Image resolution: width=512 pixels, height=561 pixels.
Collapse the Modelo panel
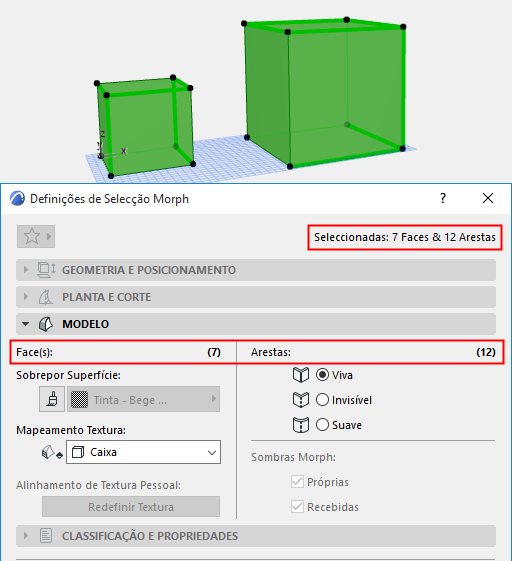tap(256, 324)
